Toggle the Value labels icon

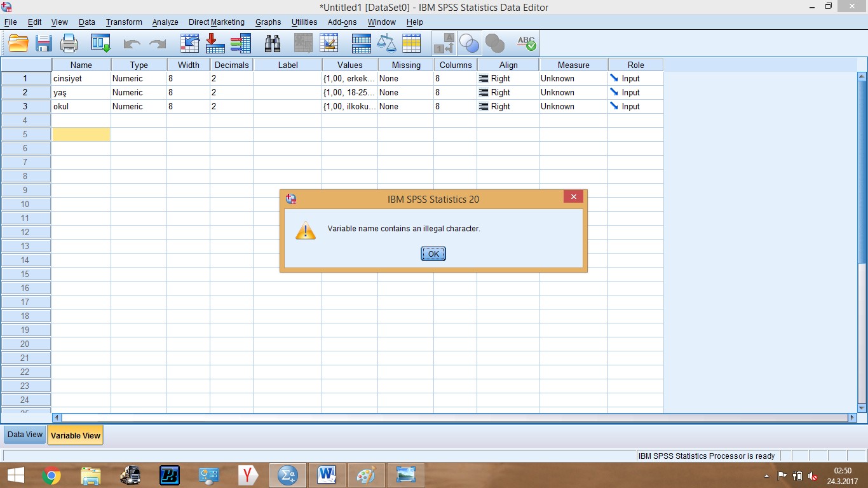point(444,43)
